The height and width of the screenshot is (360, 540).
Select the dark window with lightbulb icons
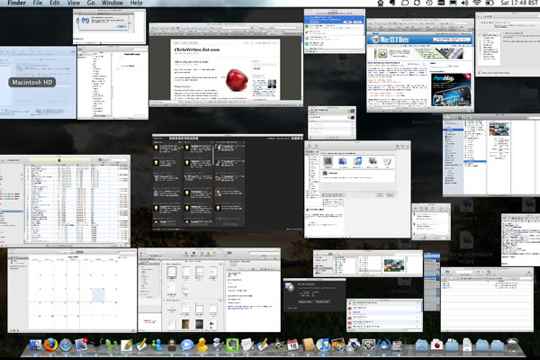click(228, 183)
